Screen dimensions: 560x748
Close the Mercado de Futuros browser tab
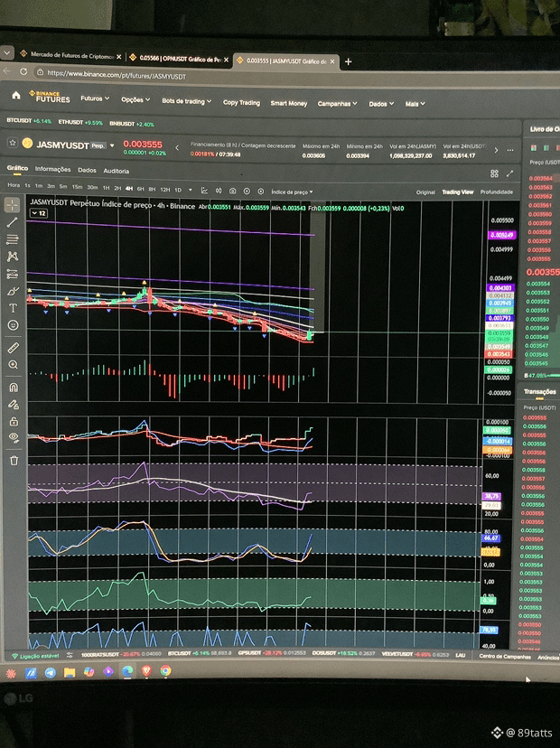click(x=118, y=56)
